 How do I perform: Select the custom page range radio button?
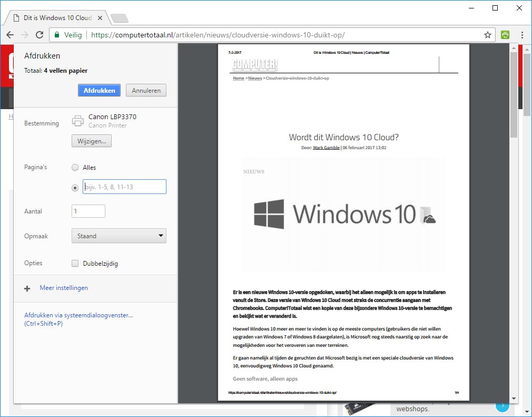pos(75,188)
